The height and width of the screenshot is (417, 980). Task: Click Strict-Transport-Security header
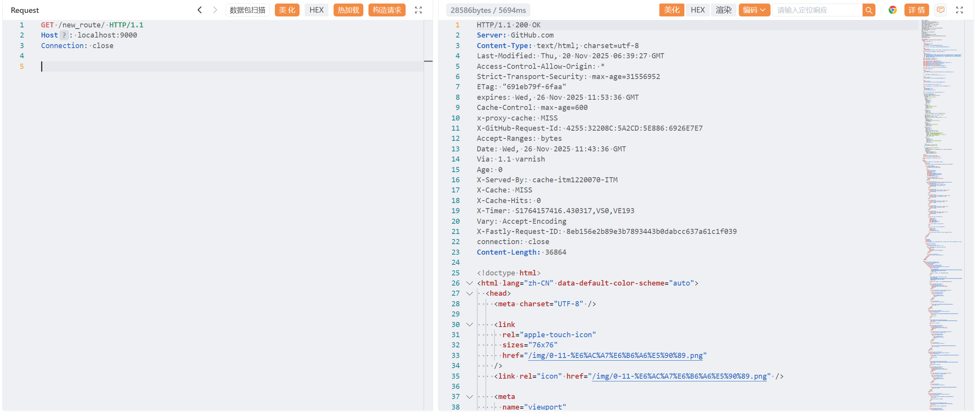click(569, 77)
